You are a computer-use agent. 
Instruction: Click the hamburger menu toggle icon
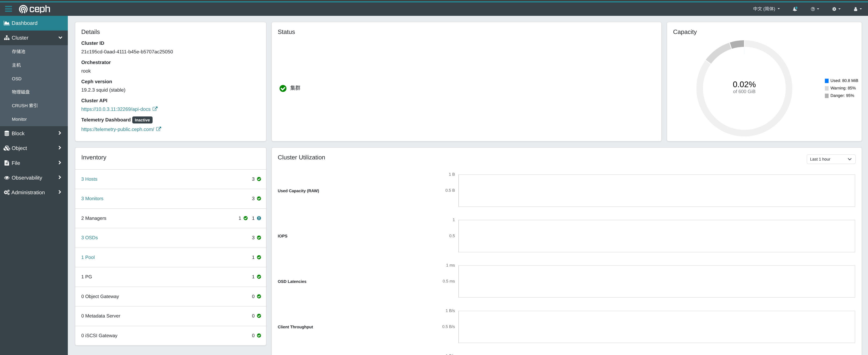click(8, 9)
